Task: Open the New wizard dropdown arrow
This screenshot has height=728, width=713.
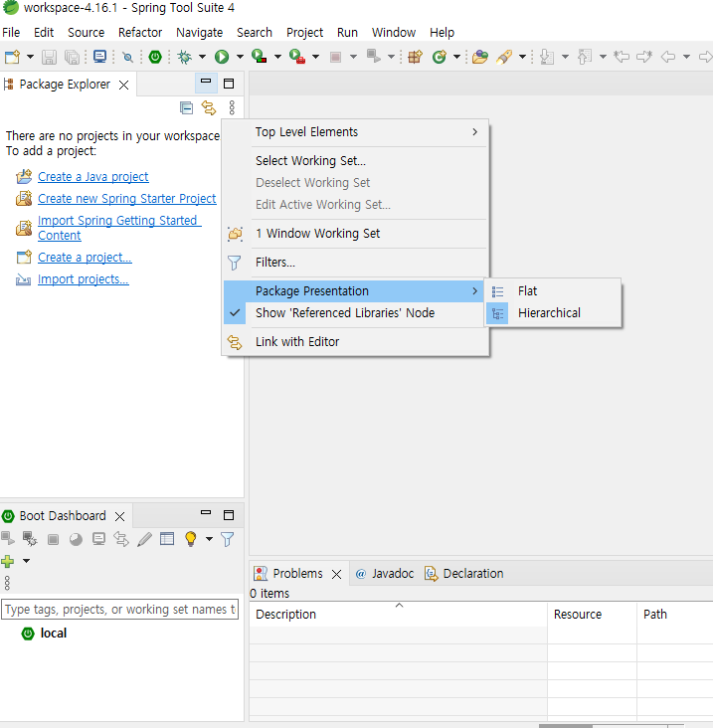Action: [30, 57]
